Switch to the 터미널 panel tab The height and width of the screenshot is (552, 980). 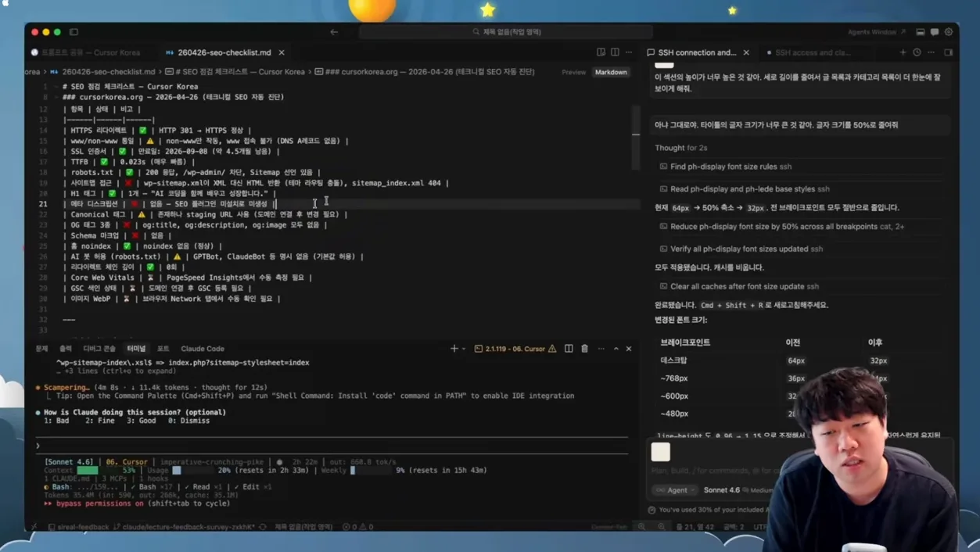[136, 349]
